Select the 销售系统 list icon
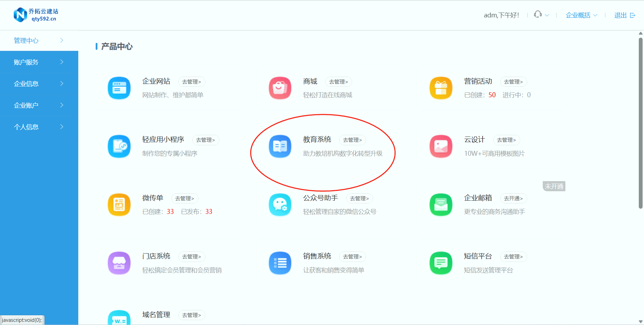The height and width of the screenshot is (325, 644). pyautogui.click(x=280, y=263)
